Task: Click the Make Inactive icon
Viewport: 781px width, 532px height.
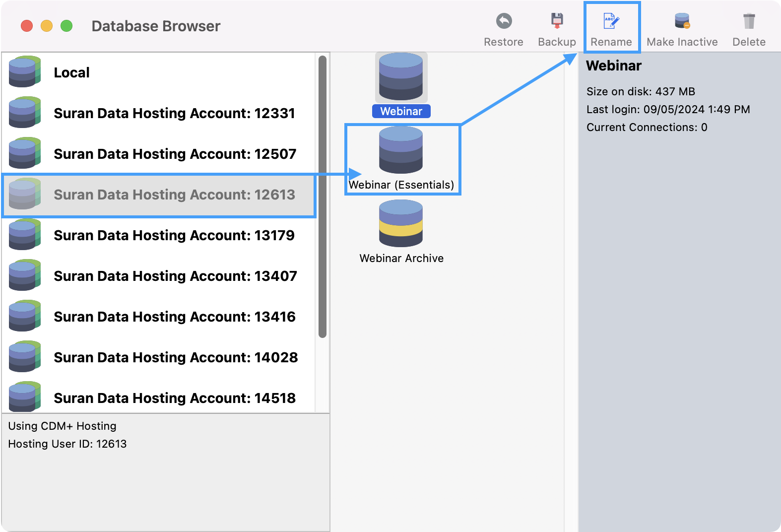Action: pyautogui.click(x=682, y=21)
